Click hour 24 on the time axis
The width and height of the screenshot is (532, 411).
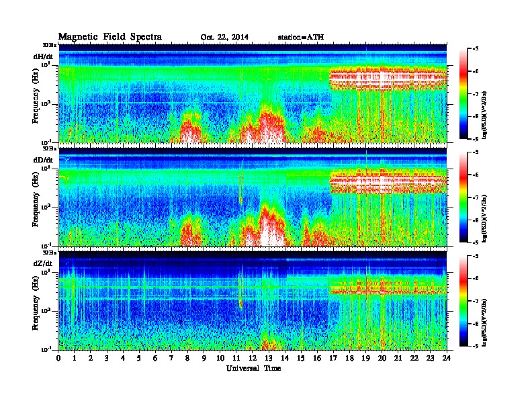point(447,358)
